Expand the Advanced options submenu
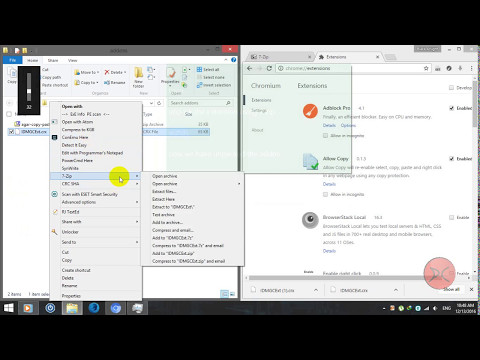Viewport: 480px width, 360px height. (x=96, y=202)
